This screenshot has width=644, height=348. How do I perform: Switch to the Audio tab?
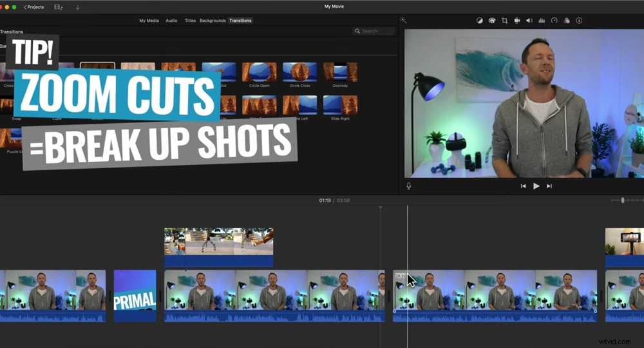tap(171, 21)
